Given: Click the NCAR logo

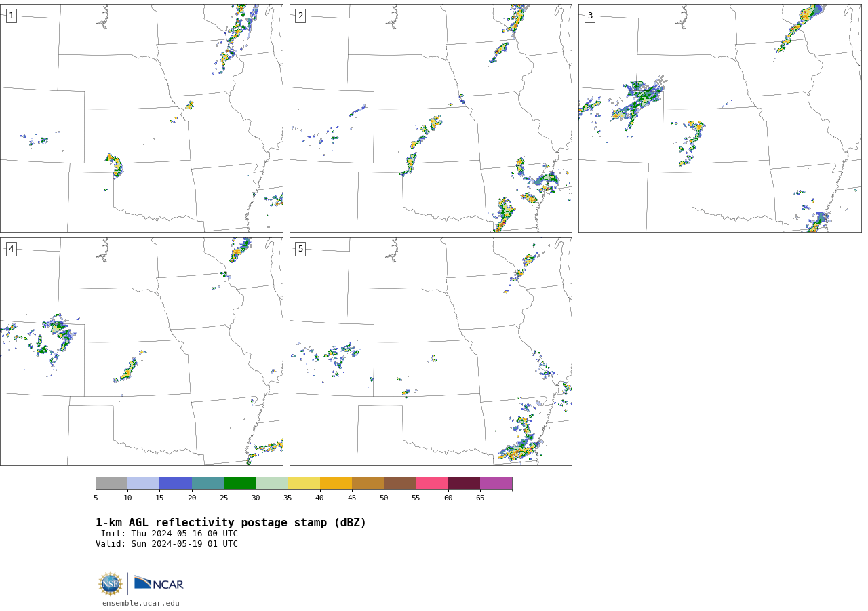Looking at the screenshot, I should coord(159,583).
